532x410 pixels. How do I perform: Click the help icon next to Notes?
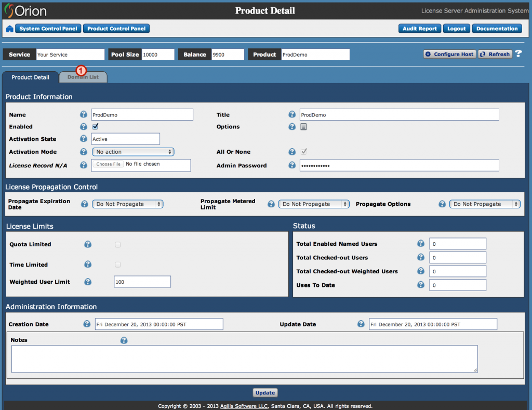(x=124, y=340)
